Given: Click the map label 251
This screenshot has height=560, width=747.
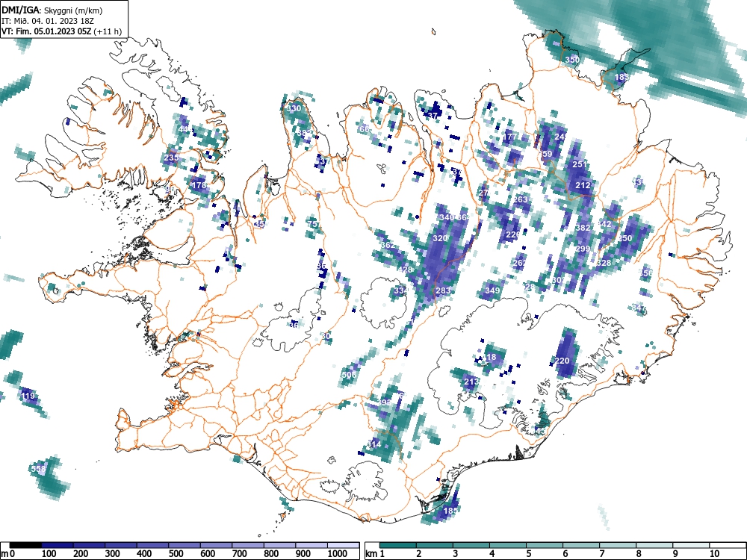Looking at the screenshot, I should pos(580,164).
